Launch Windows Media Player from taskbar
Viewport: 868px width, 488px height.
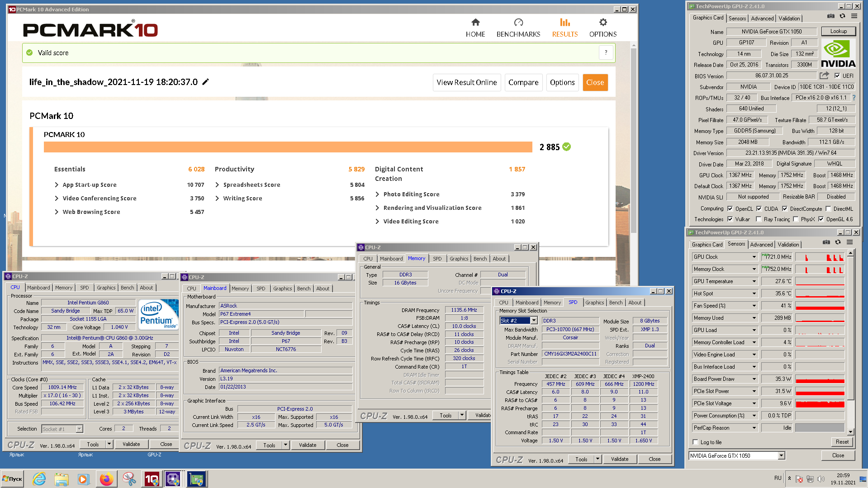[83, 479]
